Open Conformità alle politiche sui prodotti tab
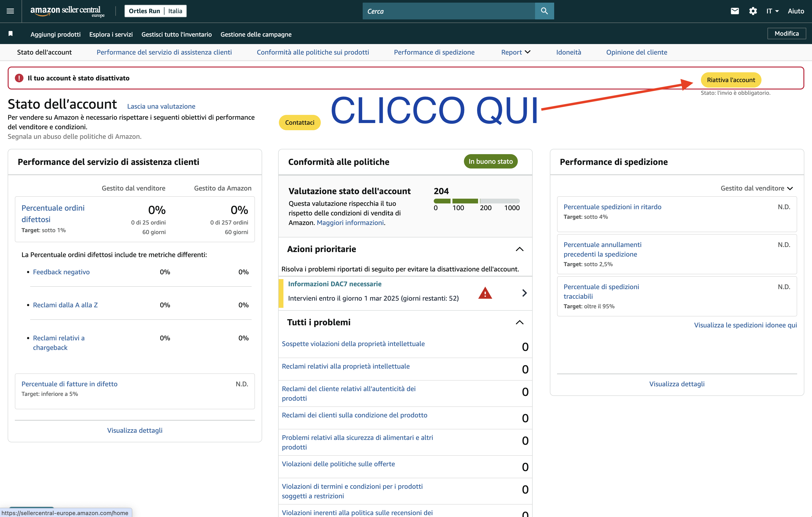 [x=313, y=52]
